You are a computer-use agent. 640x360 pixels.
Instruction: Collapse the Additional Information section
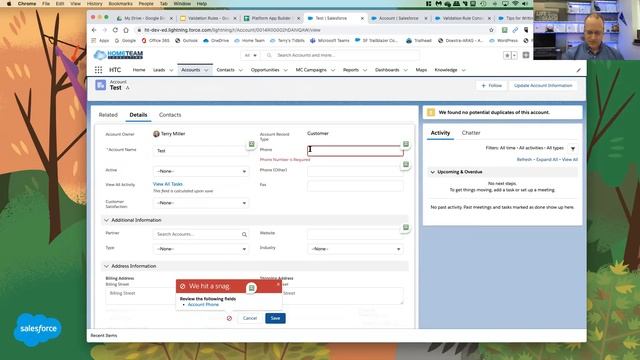107,220
